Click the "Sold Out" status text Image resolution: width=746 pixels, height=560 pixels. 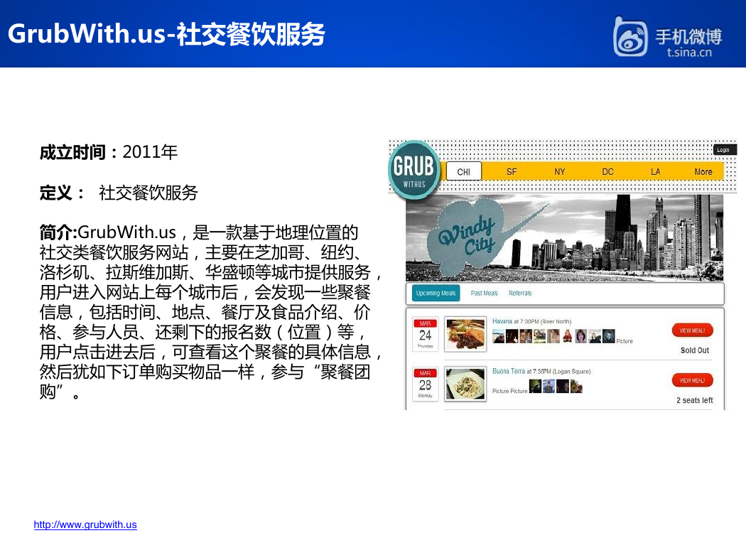point(695,350)
